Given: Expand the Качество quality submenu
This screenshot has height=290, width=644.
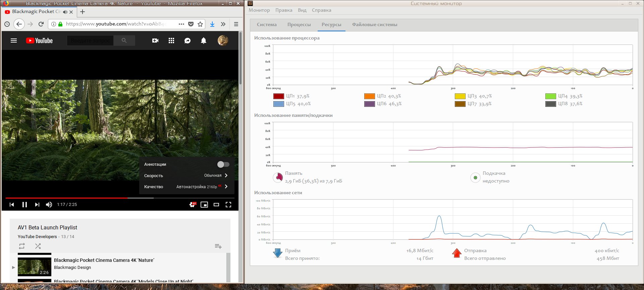Looking at the screenshot, I should 186,187.
